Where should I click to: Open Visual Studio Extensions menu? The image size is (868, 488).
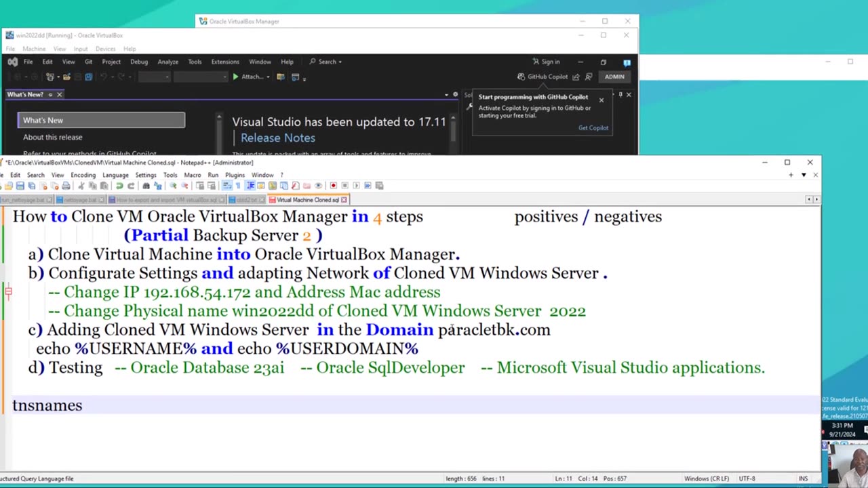click(x=225, y=62)
